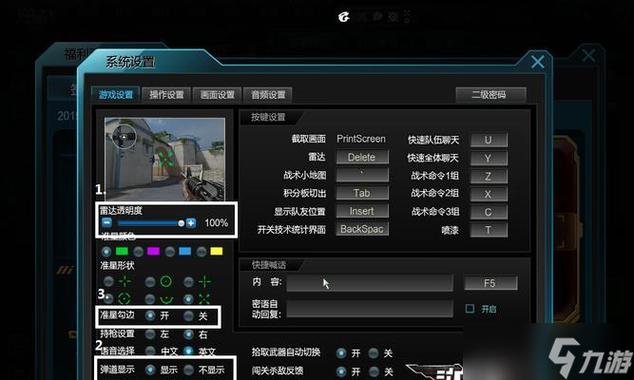Choose the yellow color radio button

[x=201, y=252]
